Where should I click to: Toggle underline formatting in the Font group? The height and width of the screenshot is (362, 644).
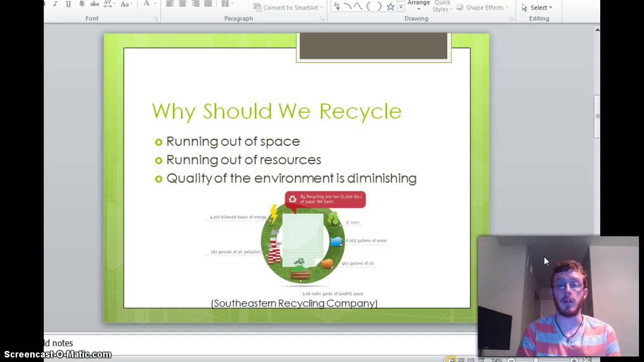(x=68, y=4)
